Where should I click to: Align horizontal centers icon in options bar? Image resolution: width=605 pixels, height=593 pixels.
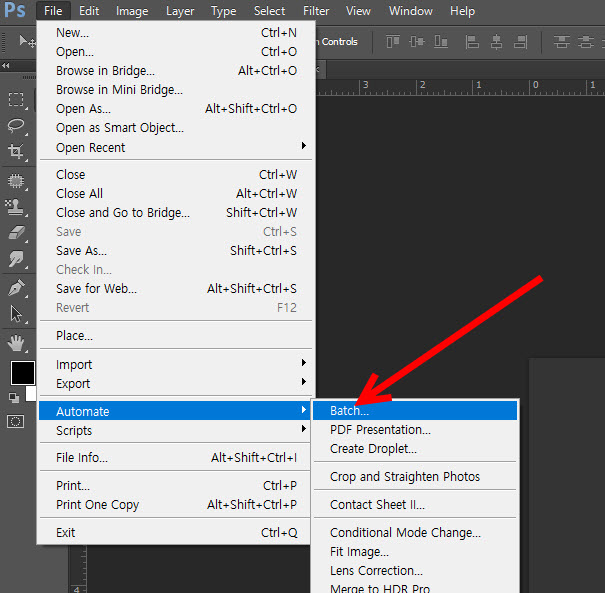pos(496,42)
